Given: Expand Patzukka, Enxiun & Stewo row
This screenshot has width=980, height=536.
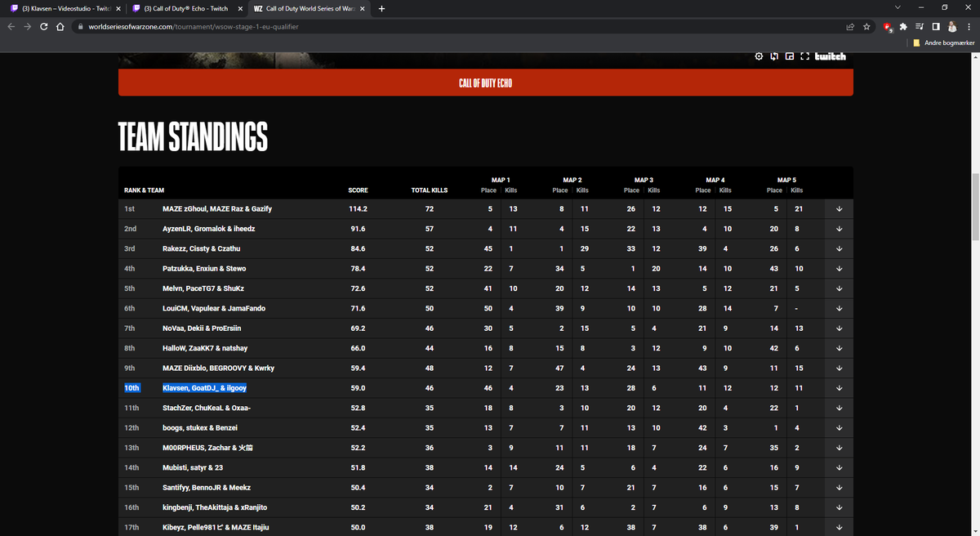Looking at the screenshot, I should pos(840,269).
